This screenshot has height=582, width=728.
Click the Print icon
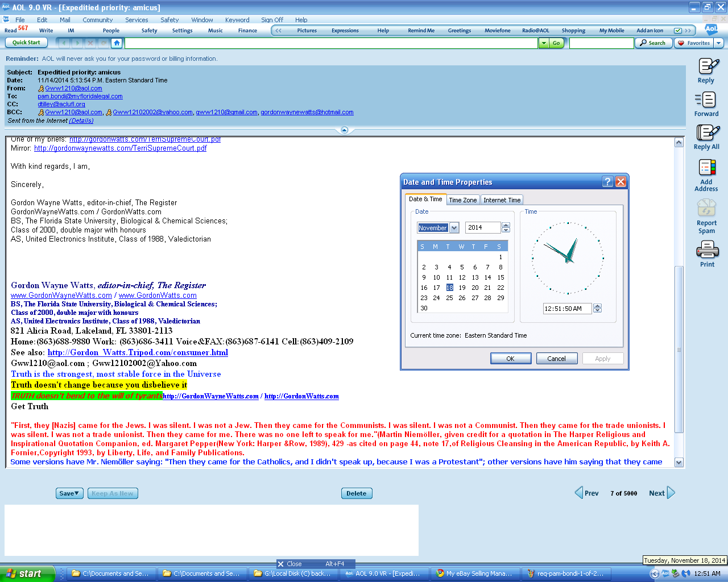coord(707,250)
